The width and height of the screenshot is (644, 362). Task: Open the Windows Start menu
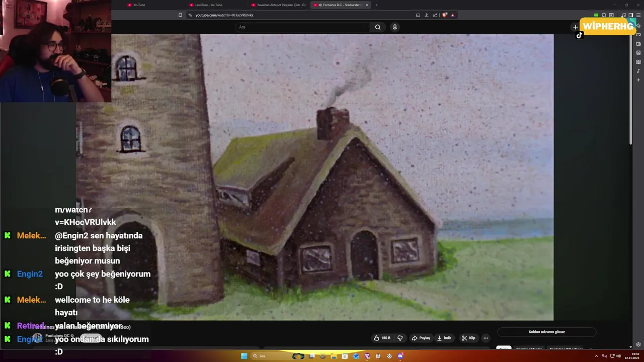click(x=244, y=356)
